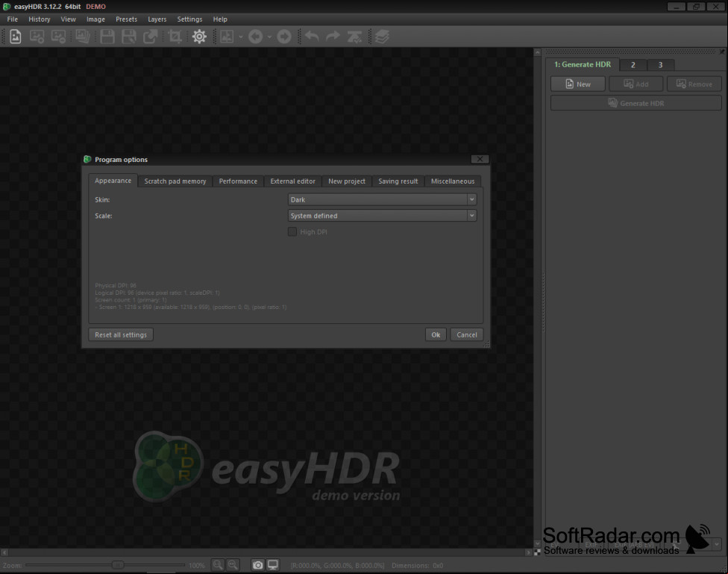Expand the preview layout dropdown arrow
Image resolution: width=728 pixels, height=574 pixels.
click(240, 37)
